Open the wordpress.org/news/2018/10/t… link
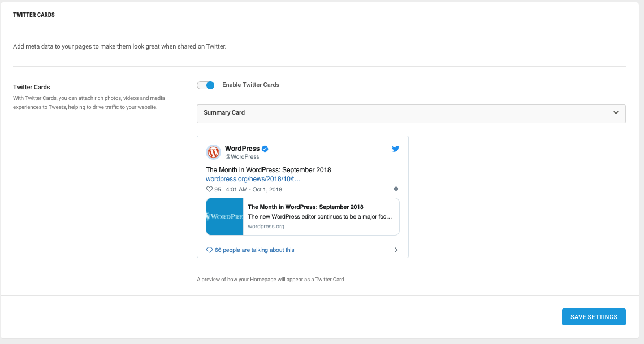 (x=253, y=179)
